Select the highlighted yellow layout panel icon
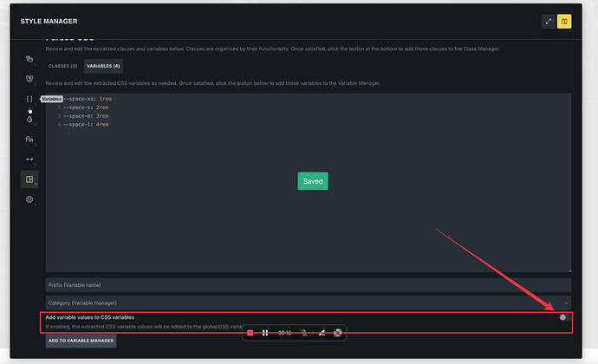Screen dimensions: 598x364 tap(29, 179)
